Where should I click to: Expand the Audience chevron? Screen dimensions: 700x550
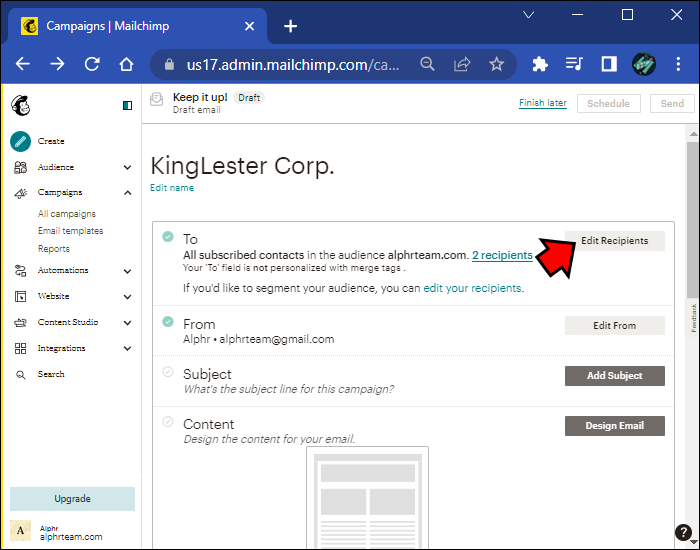click(x=128, y=167)
